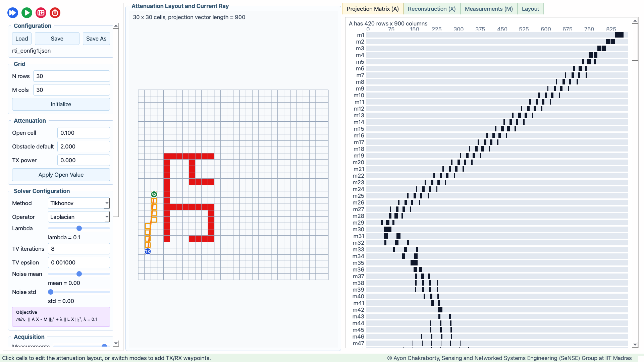Click the Save As button

pyautogui.click(x=96, y=39)
